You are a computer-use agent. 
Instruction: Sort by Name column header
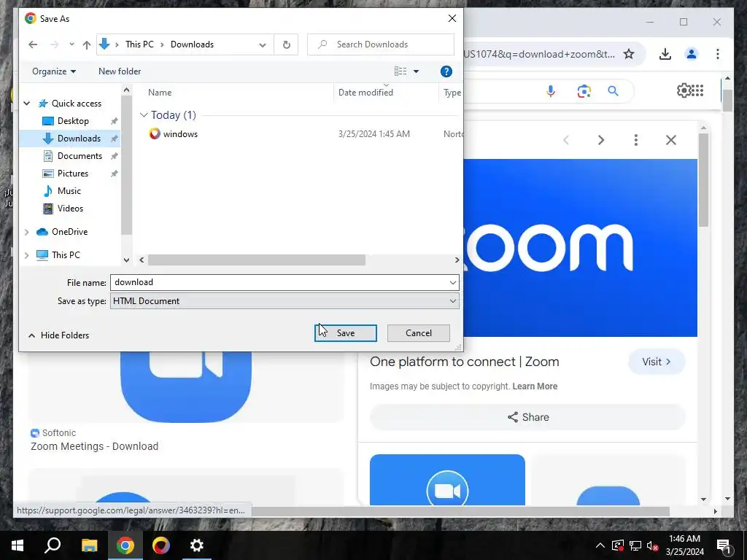coord(160,93)
